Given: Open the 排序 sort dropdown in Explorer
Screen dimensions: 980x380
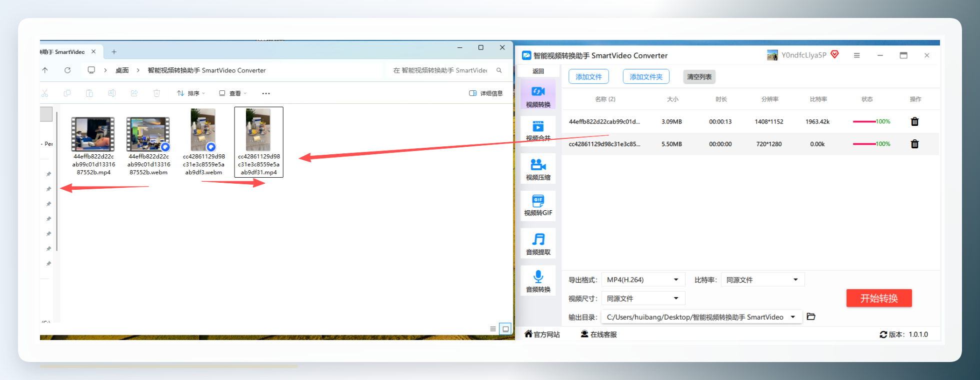Looking at the screenshot, I should pos(191,93).
